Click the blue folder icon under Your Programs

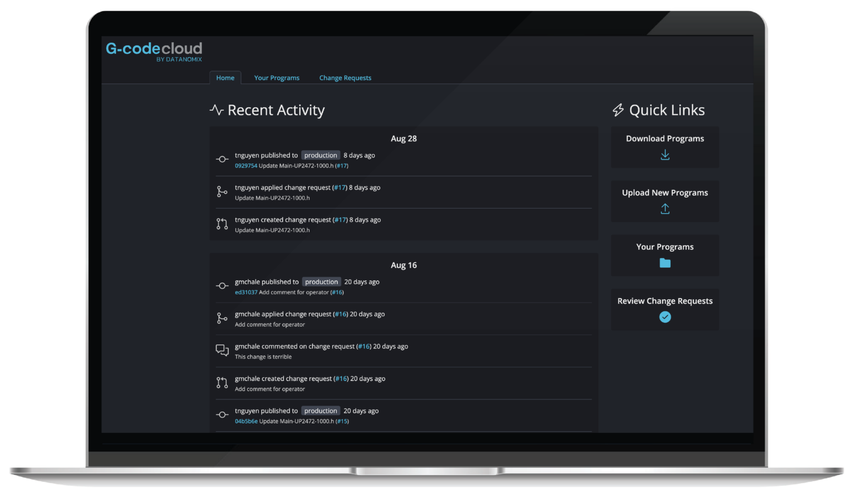(x=665, y=263)
